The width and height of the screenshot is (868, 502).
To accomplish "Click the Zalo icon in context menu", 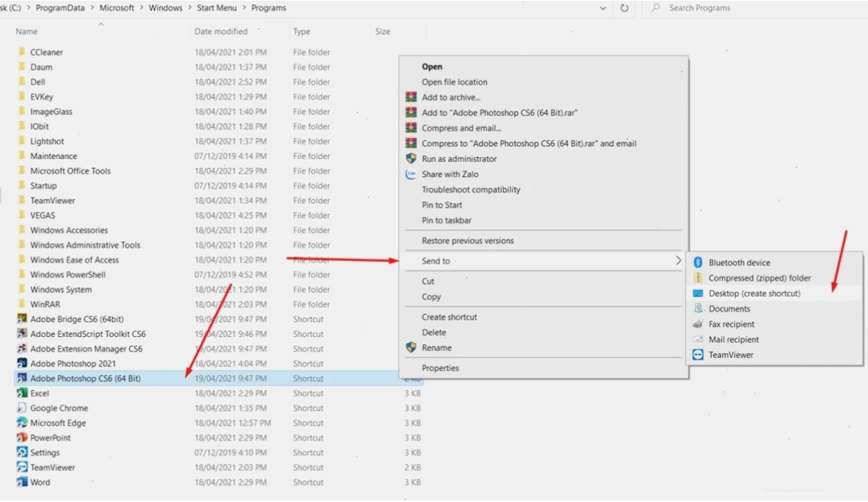I will [x=411, y=174].
